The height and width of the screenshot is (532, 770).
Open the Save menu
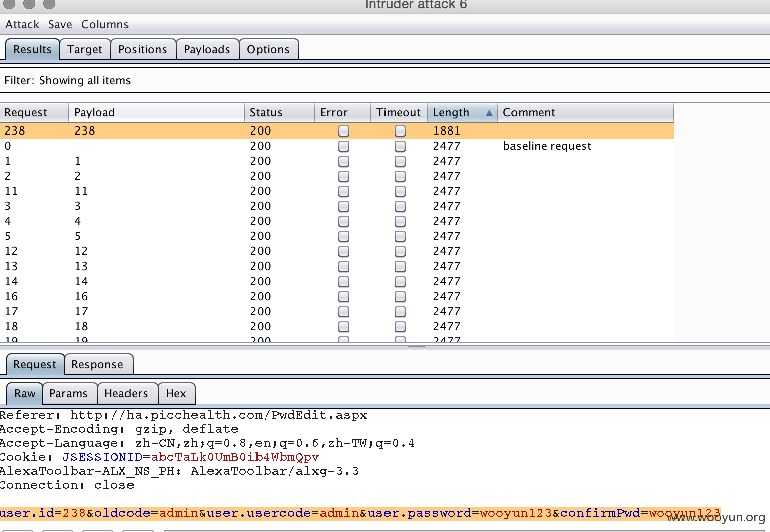point(60,24)
